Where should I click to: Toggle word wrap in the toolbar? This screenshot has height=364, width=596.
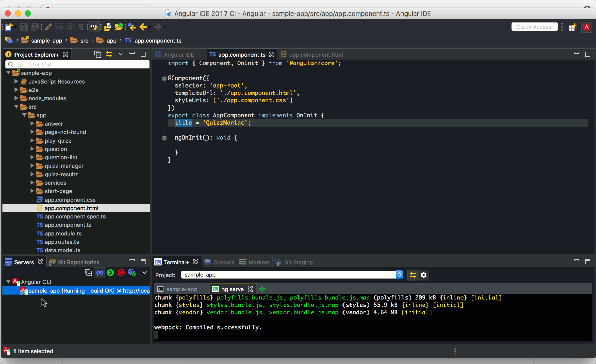59,27
